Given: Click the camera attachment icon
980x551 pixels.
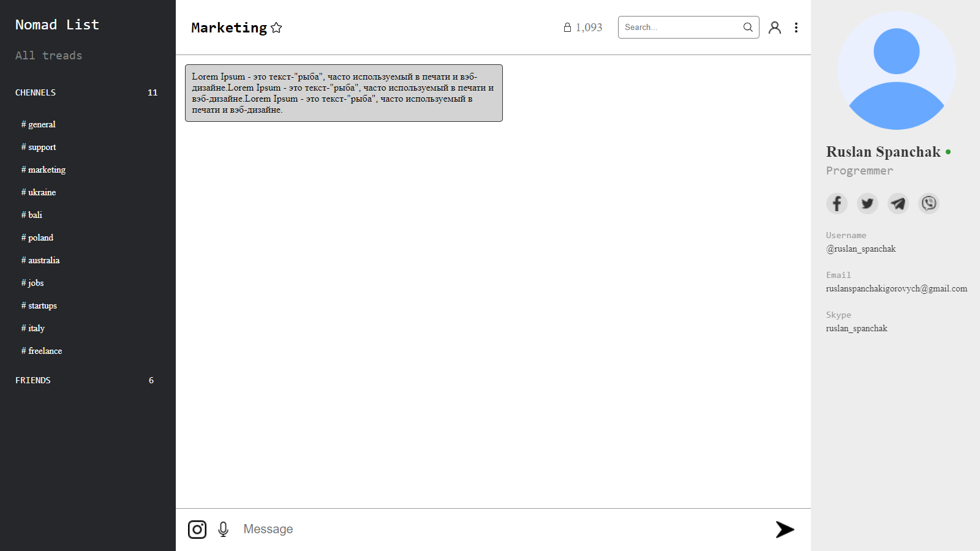Looking at the screenshot, I should (x=197, y=530).
